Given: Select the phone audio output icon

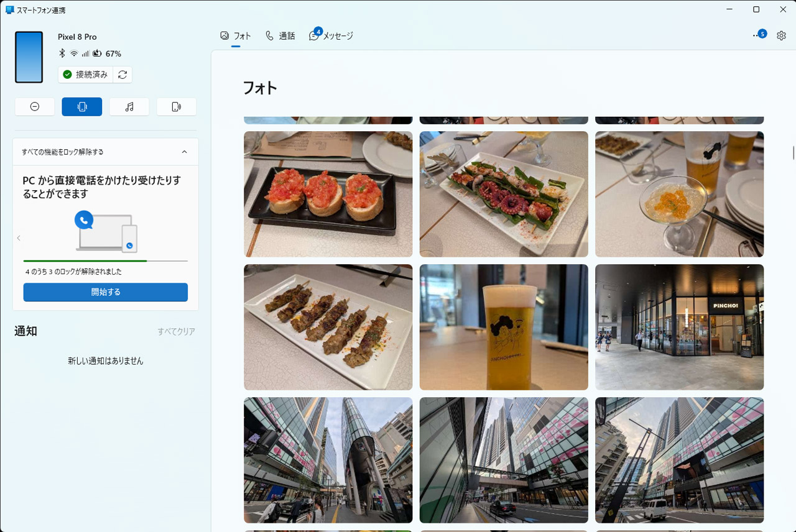Looking at the screenshot, I should pos(176,106).
